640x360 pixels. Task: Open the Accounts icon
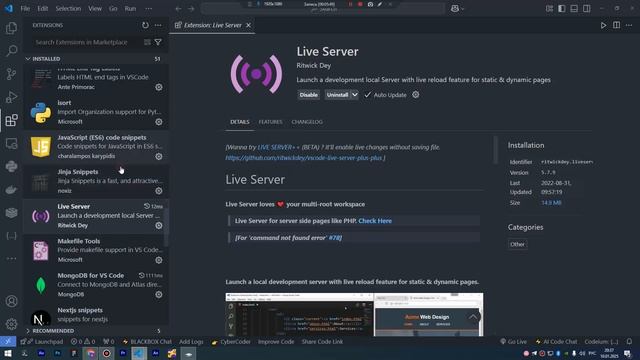click(x=11, y=301)
